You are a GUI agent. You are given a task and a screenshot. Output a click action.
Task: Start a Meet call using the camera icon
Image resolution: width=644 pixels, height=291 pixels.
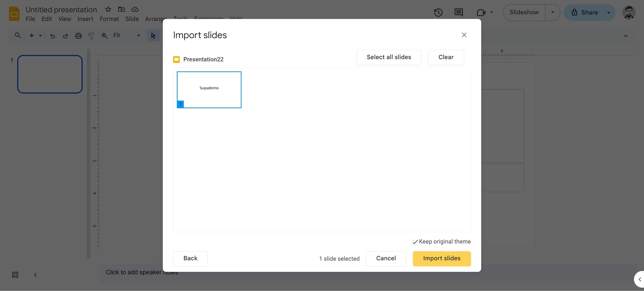481,13
